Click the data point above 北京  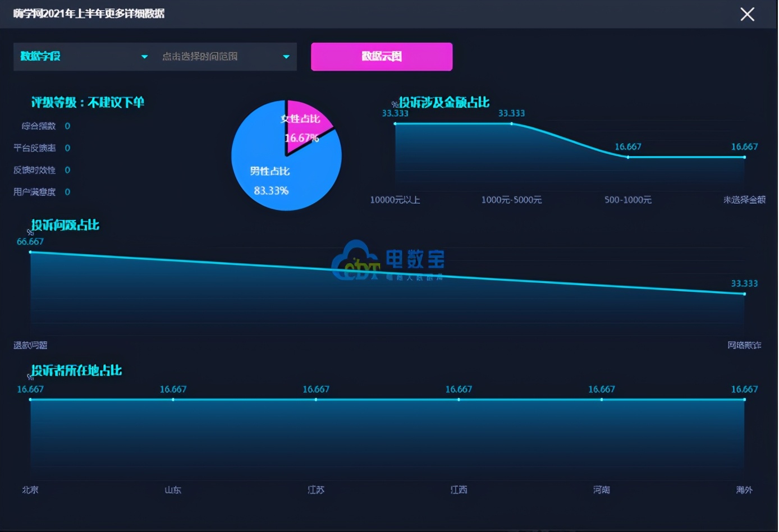30,400
